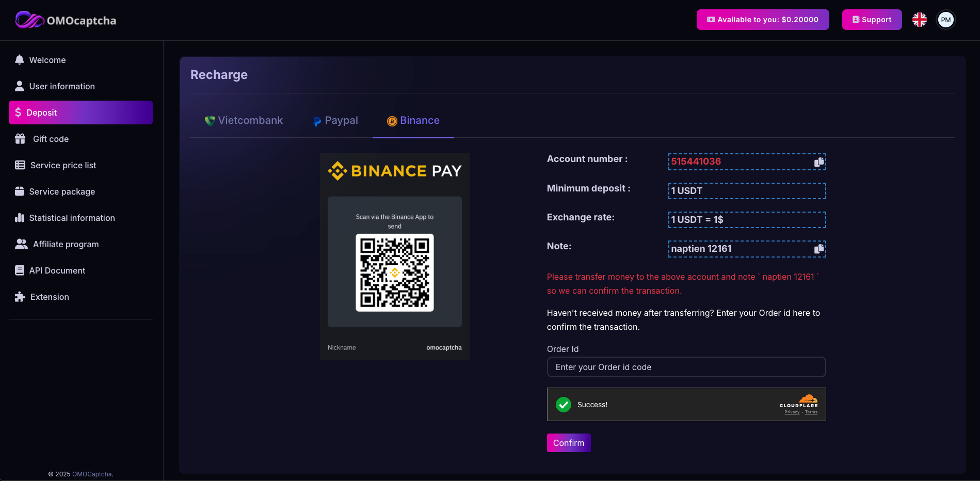
Task: Click the green Success checkmark
Action: pyautogui.click(x=564, y=405)
